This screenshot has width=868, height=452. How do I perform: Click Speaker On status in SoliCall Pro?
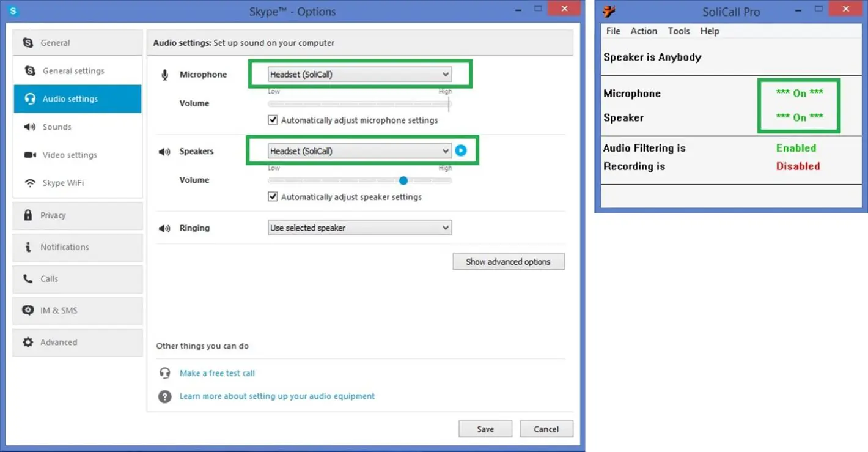point(800,117)
